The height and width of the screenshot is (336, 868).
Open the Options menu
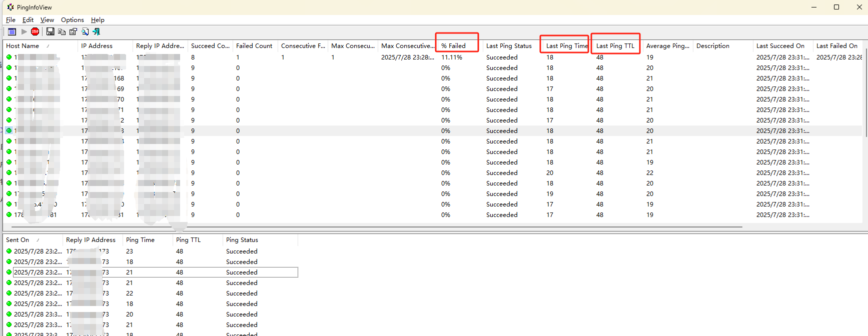pos(72,20)
